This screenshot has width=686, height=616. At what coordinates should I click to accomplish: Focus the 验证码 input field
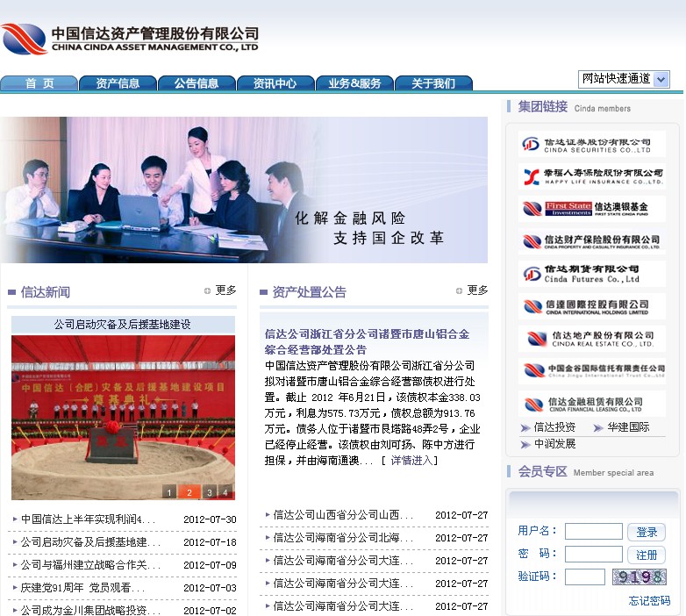585,577
